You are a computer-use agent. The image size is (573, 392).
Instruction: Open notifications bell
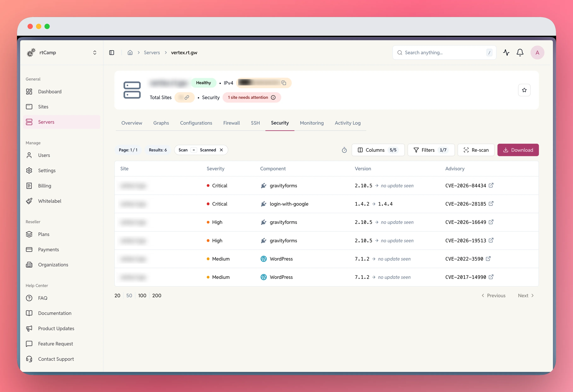(x=520, y=52)
